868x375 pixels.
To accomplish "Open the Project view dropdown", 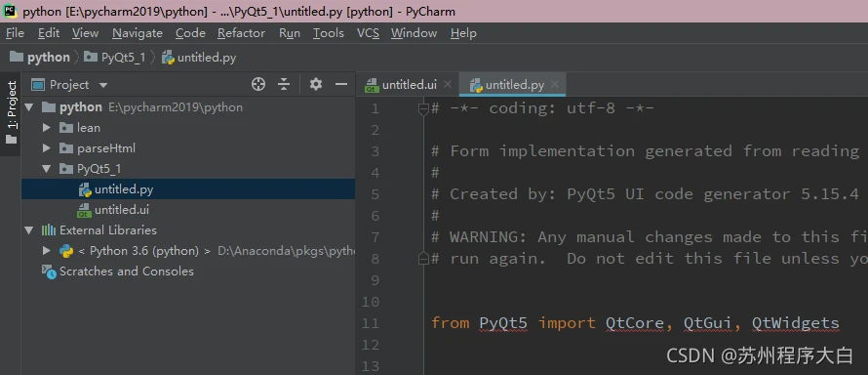I will [x=103, y=85].
